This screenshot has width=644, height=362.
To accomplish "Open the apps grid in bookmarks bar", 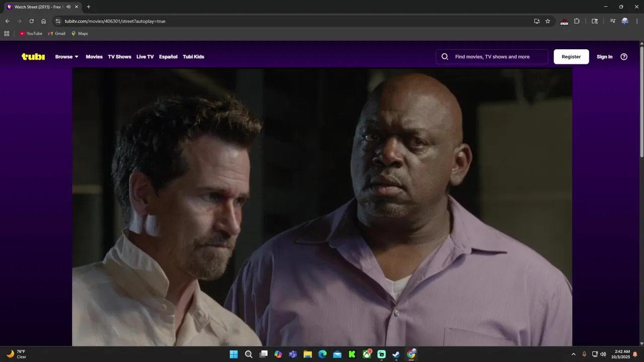I will [x=7, y=34].
